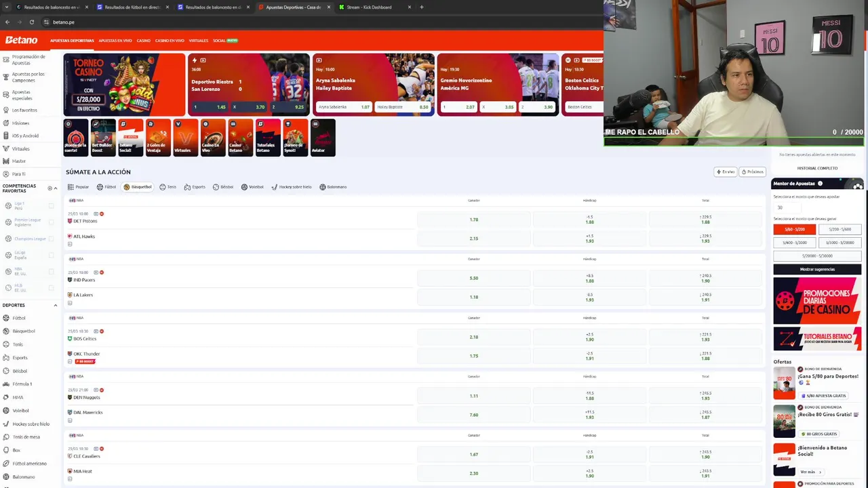
Task: Switch to Voleibol sport tab
Action: 252,187
